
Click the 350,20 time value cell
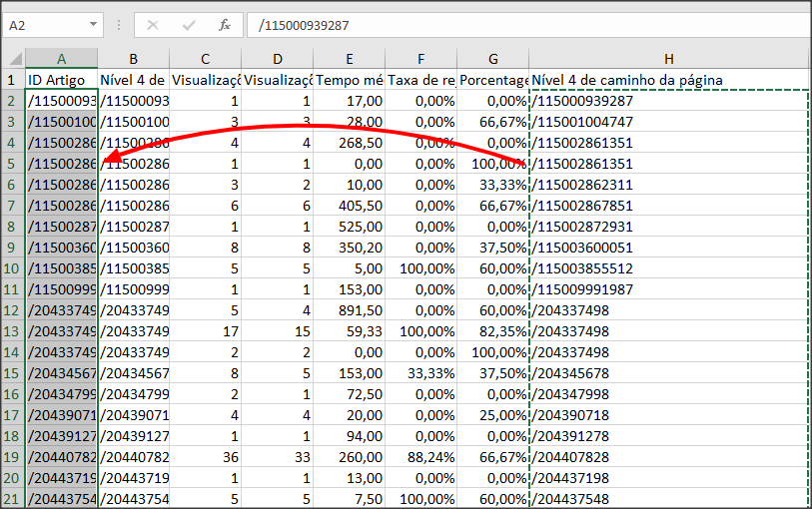click(x=349, y=248)
